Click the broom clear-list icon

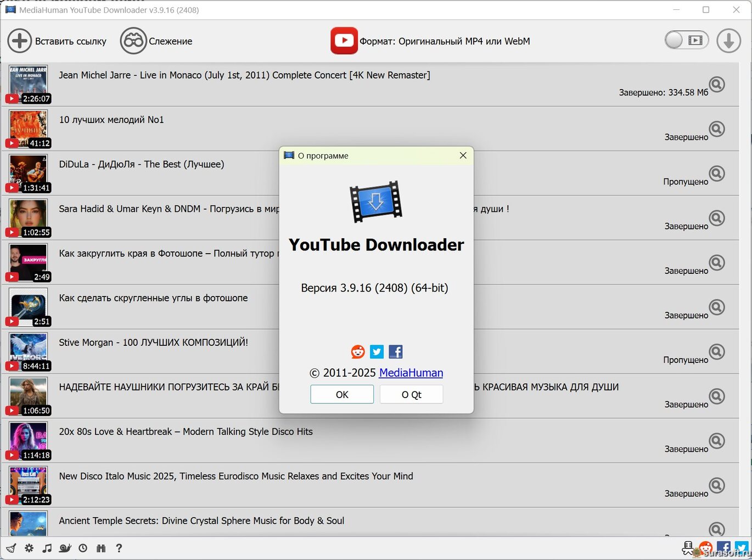11,548
